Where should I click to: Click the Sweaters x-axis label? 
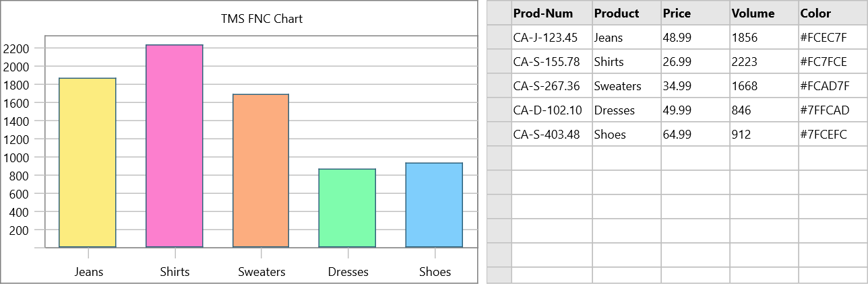(261, 272)
